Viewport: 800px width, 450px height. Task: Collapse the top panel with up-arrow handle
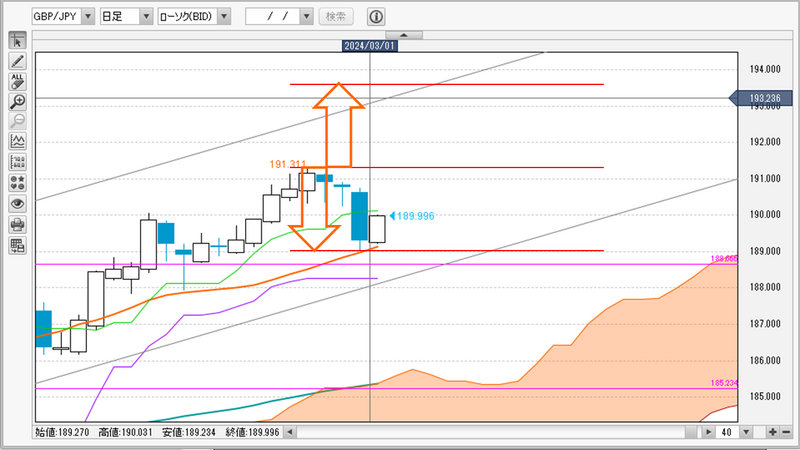(x=404, y=35)
